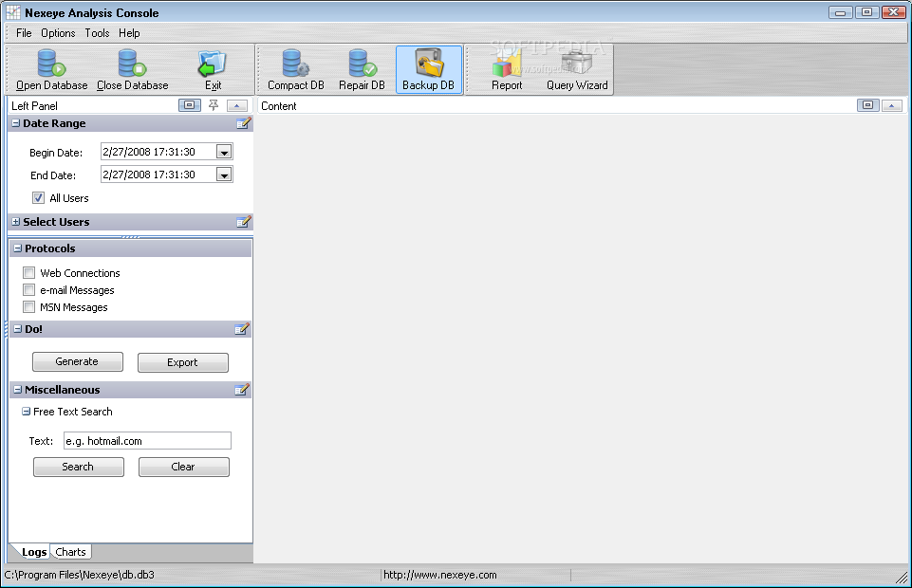
Task: Click the edit icon on Select Users header
Action: pyautogui.click(x=244, y=222)
